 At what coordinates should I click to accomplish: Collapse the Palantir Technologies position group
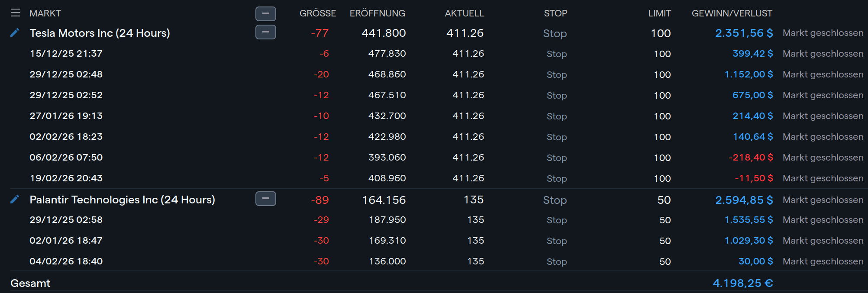point(265,199)
